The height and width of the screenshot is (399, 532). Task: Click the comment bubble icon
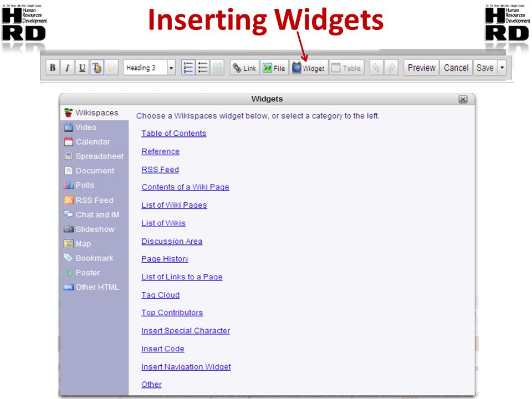111,68
